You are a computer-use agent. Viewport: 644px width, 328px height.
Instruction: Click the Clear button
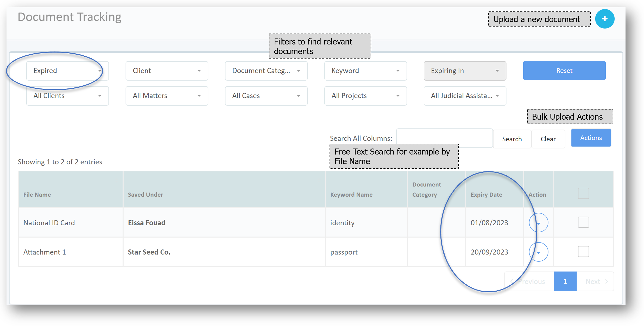coord(548,139)
